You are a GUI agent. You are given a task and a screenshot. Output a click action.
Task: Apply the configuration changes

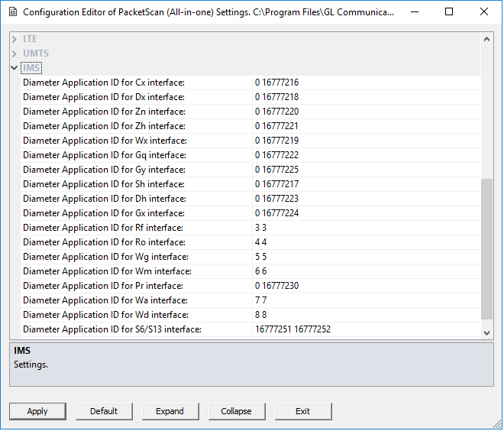37,411
